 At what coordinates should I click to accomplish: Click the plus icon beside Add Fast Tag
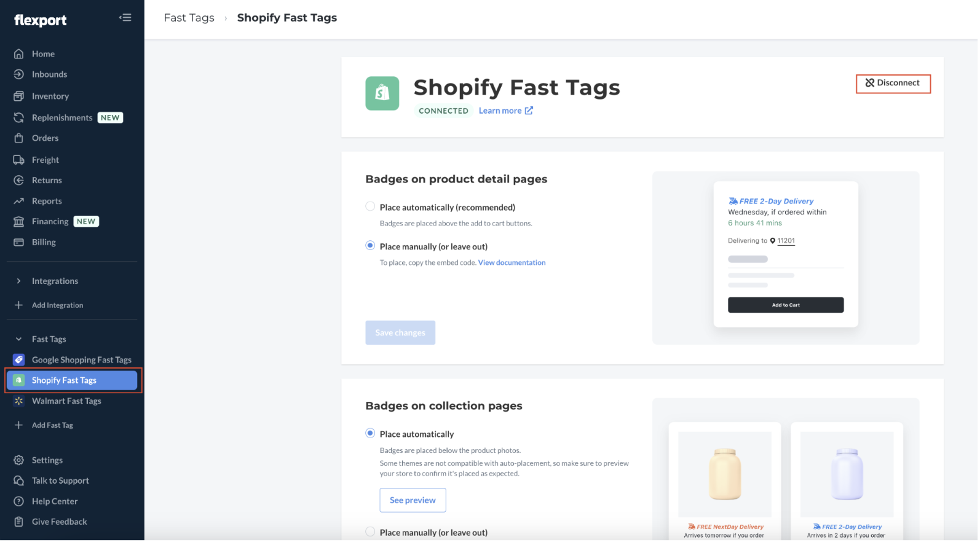pyautogui.click(x=19, y=425)
